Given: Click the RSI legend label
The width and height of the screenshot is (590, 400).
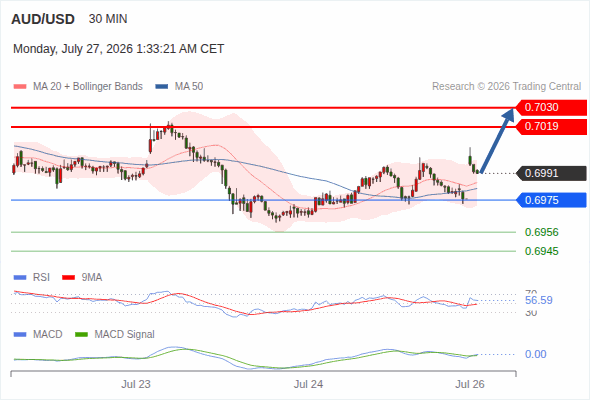Looking at the screenshot, I should click(x=41, y=278).
